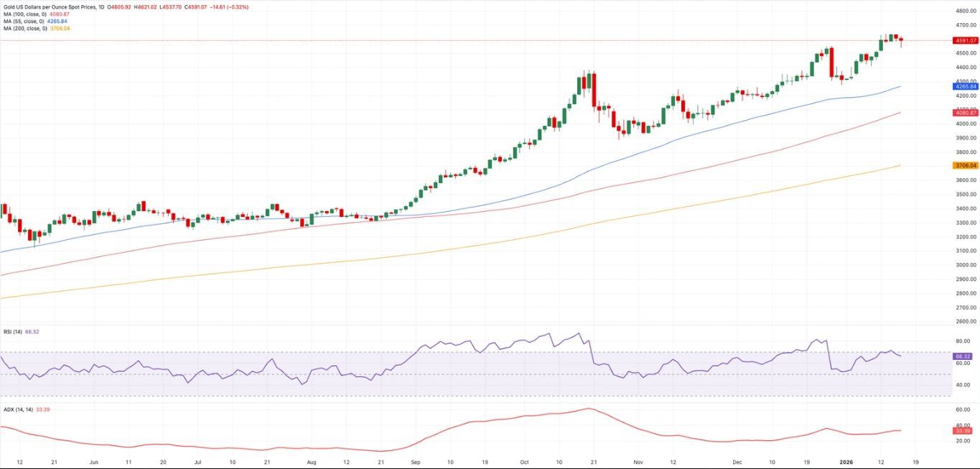Click the 4800.00 level on the price axis

click(x=963, y=11)
